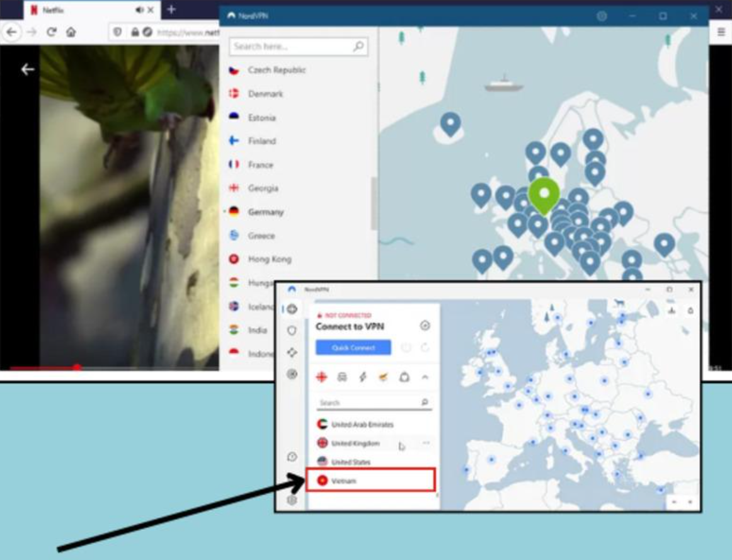Select the car-shaped specialty server icon
The width and height of the screenshot is (732, 560).
tap(342, 377)
